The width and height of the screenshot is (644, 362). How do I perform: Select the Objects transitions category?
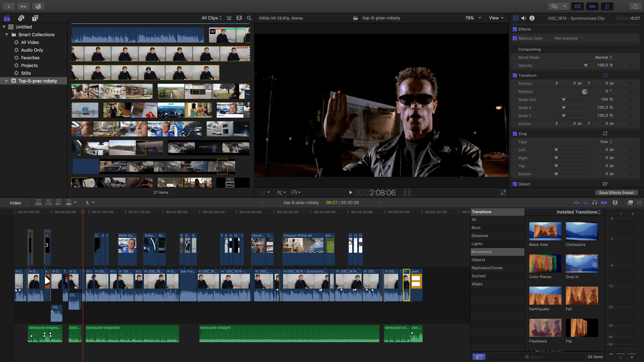point(497,260)
